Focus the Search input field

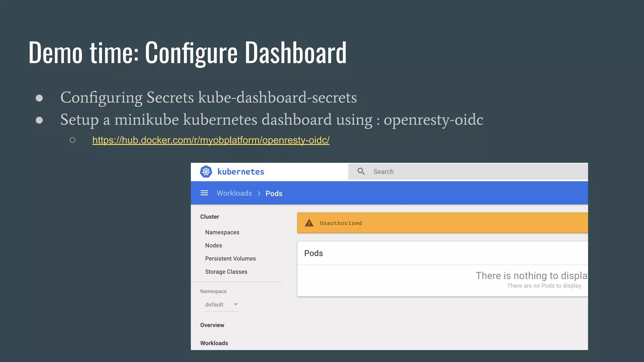click(468, 172)
